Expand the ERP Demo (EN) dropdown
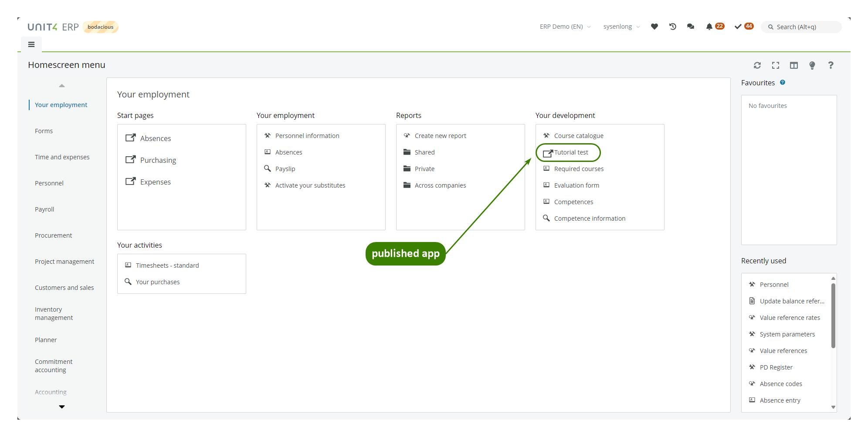Screen dimensions: 868x437 (565, 27)
